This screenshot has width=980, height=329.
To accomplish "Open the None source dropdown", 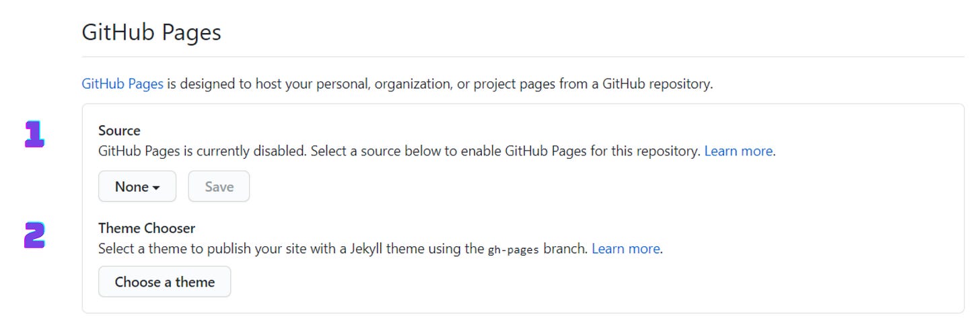I will pyautogui.click(x=137, y=186).
